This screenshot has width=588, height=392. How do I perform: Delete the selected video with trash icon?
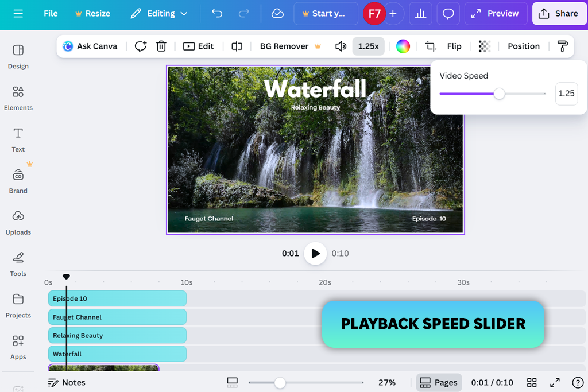point(161,46)
